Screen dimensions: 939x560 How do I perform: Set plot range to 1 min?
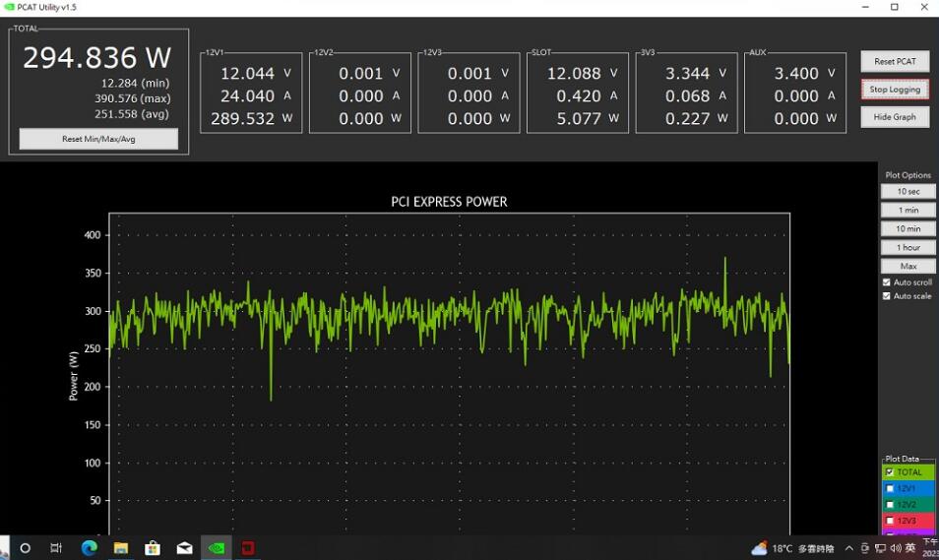[908, 210]
